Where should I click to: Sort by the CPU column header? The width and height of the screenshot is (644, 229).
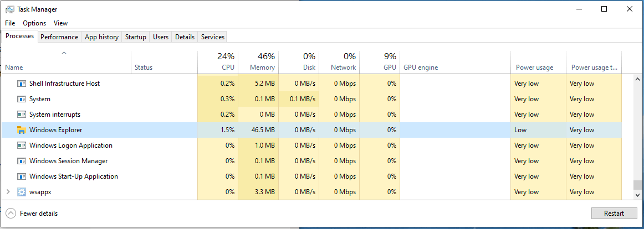tap(218, 62)
